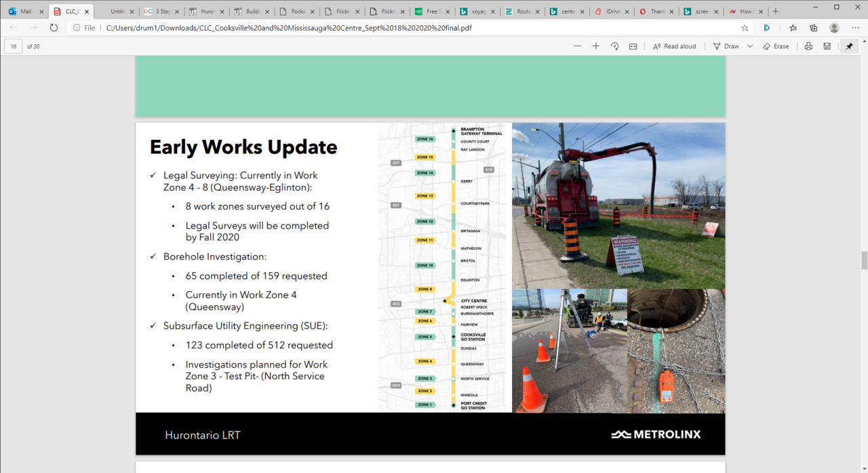868x473 pixels.
Task: Click the open manhole photo
Action: click(x=676, y=351)
